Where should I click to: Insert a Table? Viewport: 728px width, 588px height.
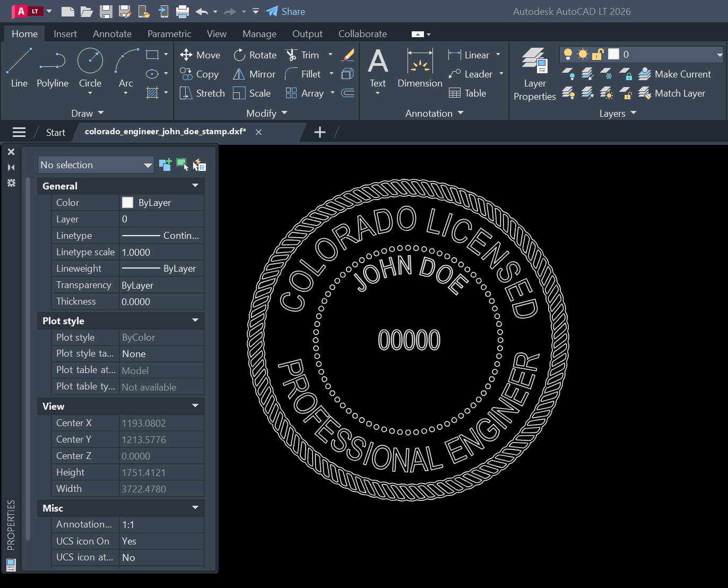pyautogui.click(x=467, y=93)
